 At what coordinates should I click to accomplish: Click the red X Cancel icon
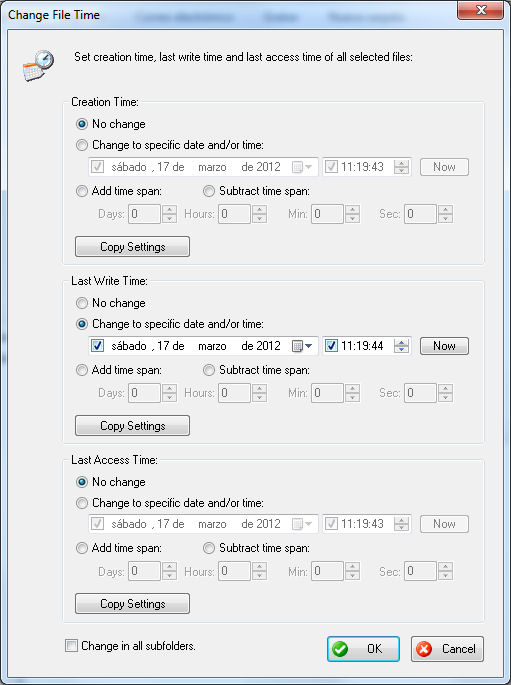[x=424, y=649]
